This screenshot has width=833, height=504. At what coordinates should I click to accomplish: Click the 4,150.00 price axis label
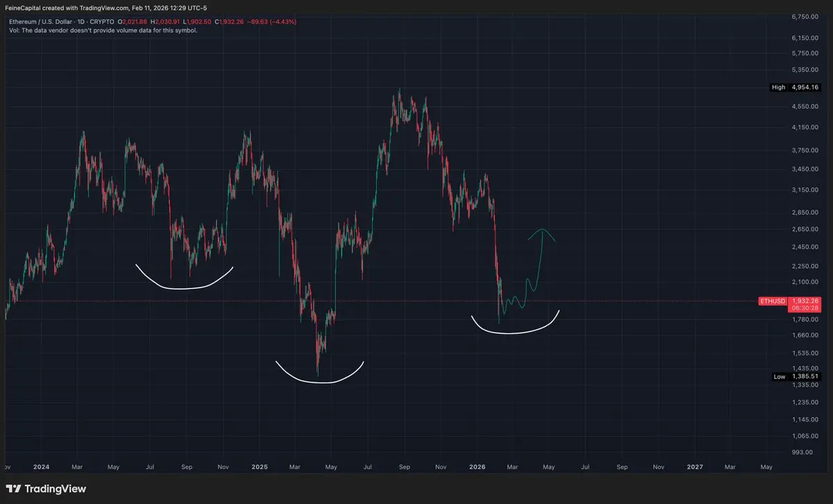point(805,127)
